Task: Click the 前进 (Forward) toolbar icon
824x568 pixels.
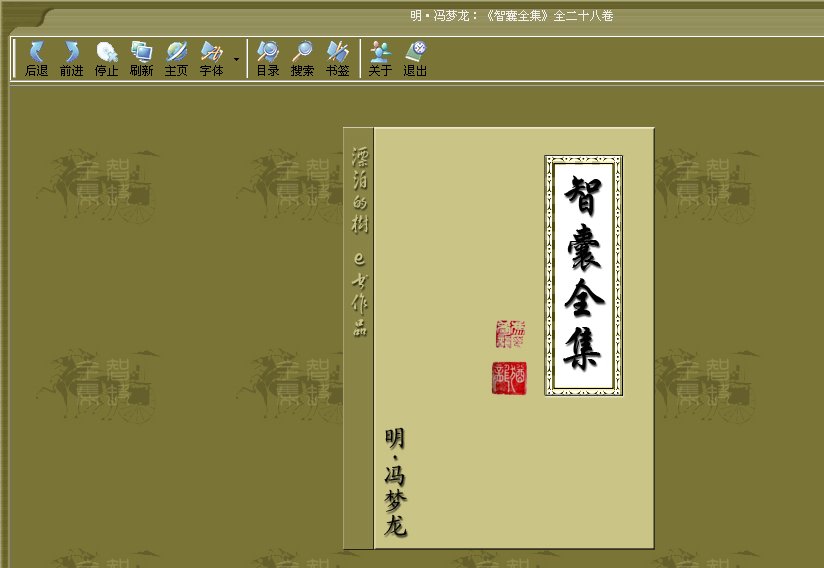Action: pos(71,59)
